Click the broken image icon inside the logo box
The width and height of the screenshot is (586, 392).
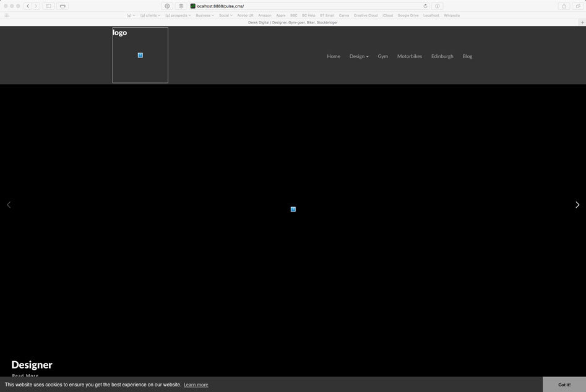point(140,55)
